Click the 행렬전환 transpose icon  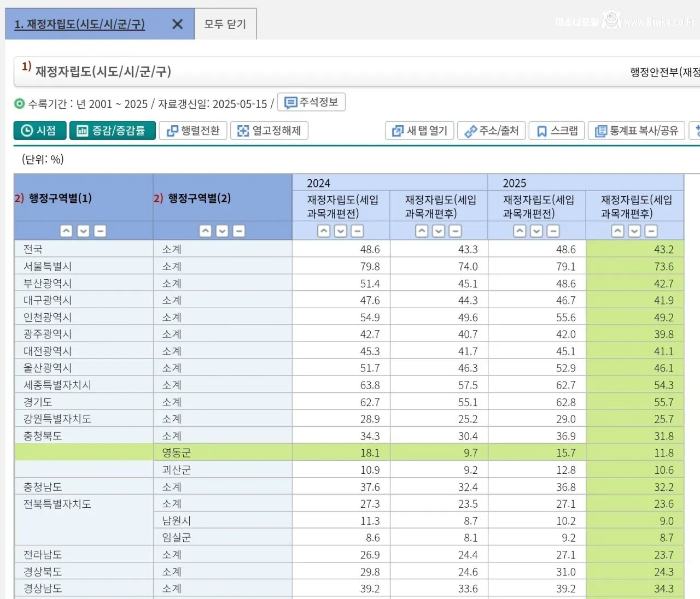[x=172, y=130]
